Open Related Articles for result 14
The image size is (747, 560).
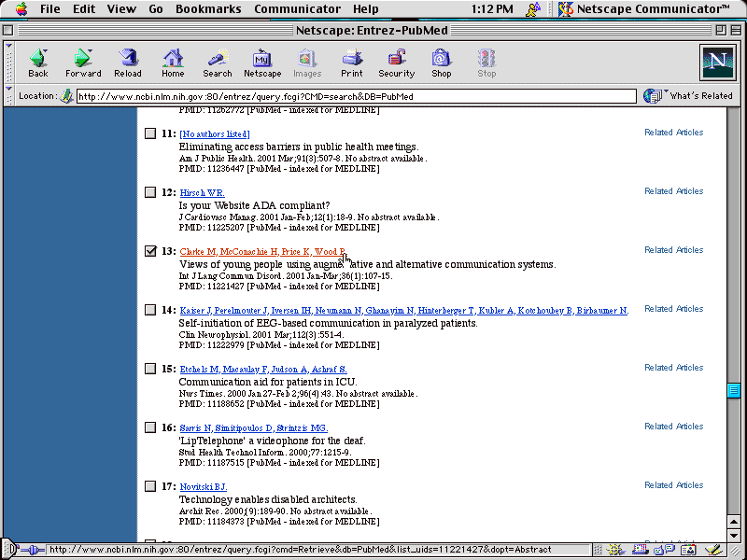[673, 309]
